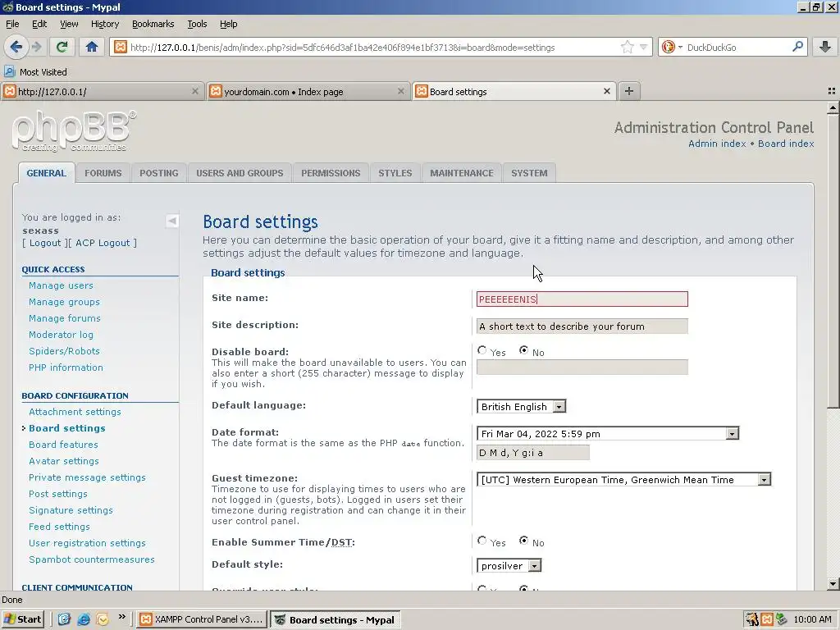The height and width of the screenshot is (630, 840).
Task: Open the URL history dropdown arrow
Action: click(x=644, y=47)
